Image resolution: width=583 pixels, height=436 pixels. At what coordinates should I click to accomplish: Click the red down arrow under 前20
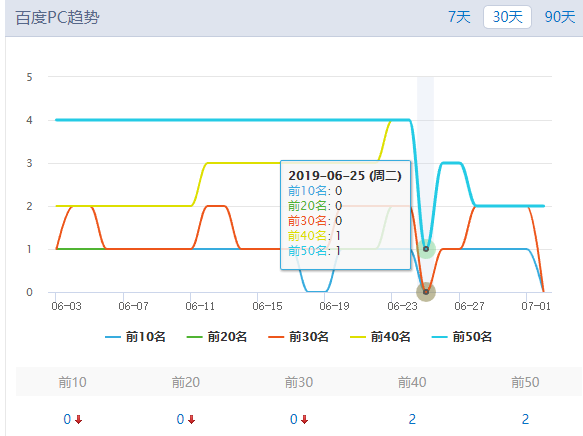(x=191, y=420)
